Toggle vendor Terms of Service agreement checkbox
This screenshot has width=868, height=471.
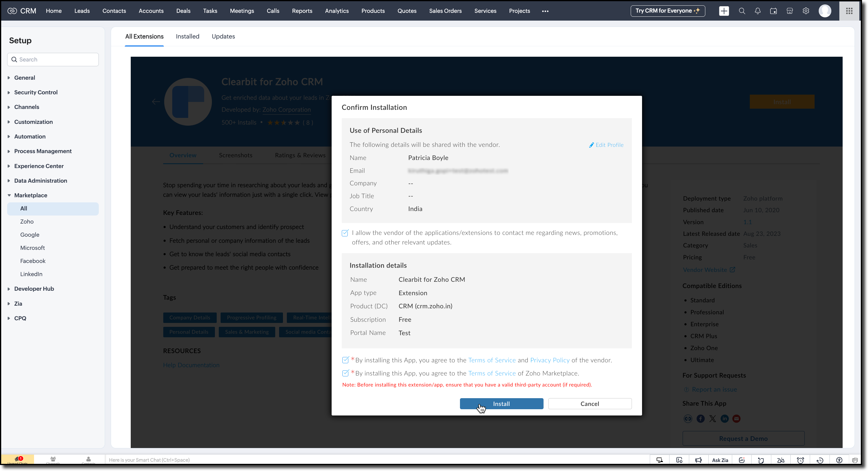345,360
